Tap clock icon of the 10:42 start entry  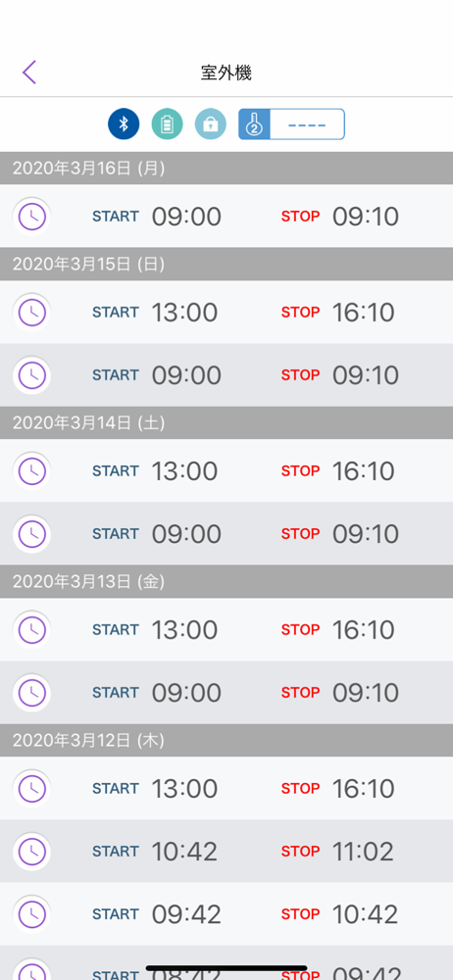[32, 851]
